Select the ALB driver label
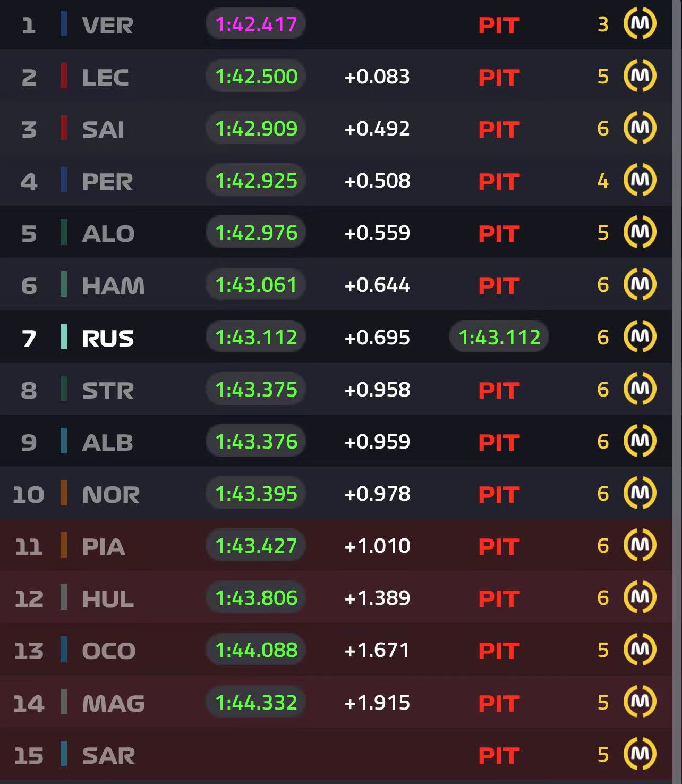682x784 pixels. (x=108, y=442)
